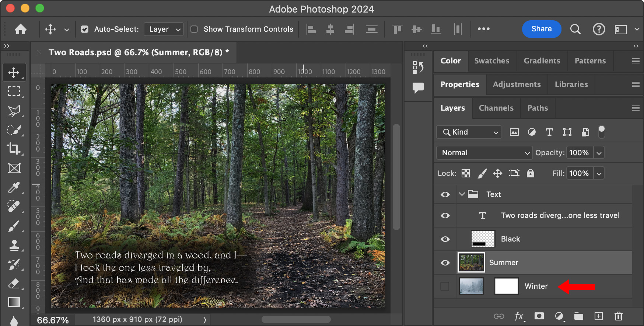Collapse the Text layer group

point(462,194)
